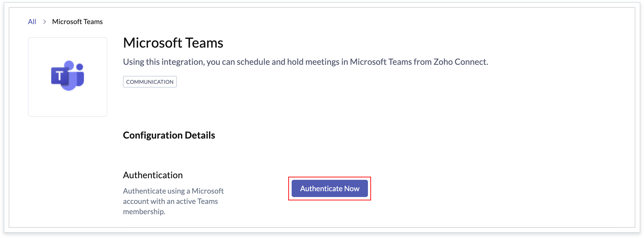Click "account with an active Teams" helper line
The width and height of the screenshot is (644, 238).
(171, 201)
